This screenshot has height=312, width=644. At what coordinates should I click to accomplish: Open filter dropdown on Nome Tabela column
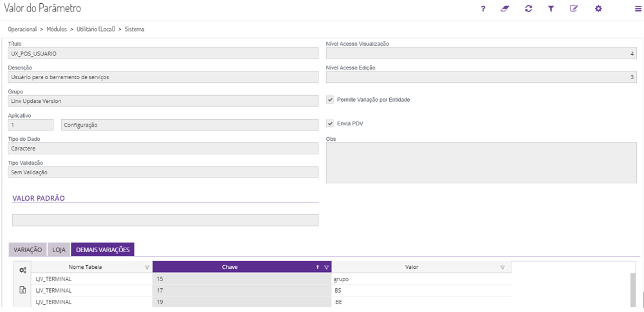click(x=147, y=267)
